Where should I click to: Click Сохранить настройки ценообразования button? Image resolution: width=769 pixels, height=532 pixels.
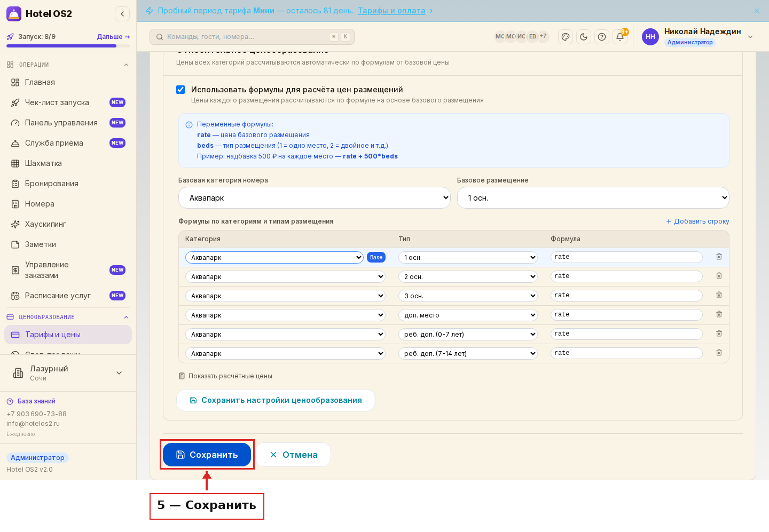pyautogui.click(x=276, y=400)
